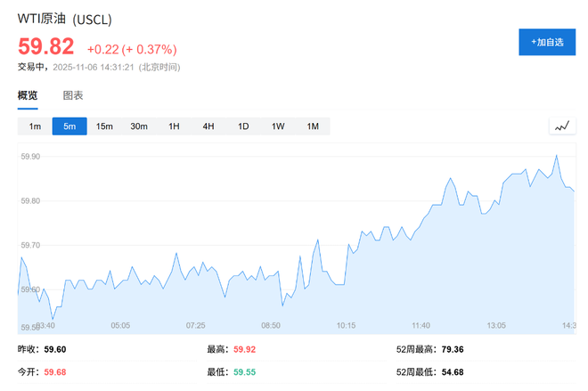Select the active 5m interval button
This screenshot has height=391, width=588.
(69, 126)
